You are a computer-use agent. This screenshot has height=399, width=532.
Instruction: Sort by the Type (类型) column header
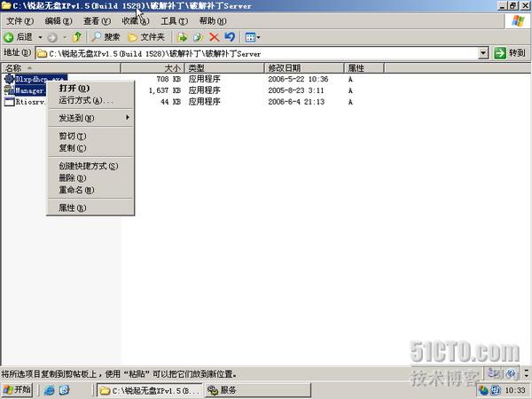click(224, 68)
